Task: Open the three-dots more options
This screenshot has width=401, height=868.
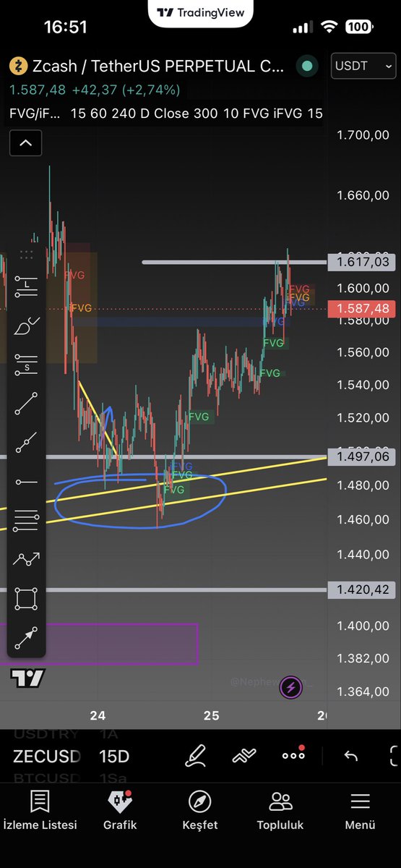Action: pos(293,756)
